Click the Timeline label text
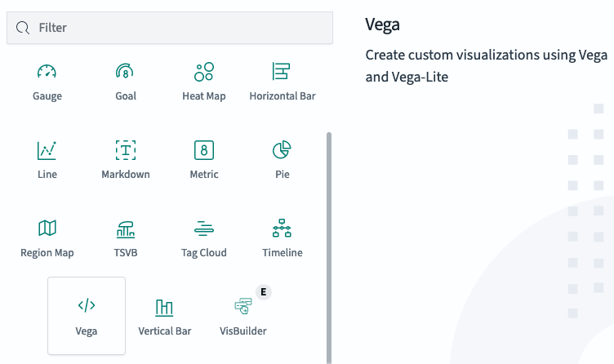This screenshot has height=364, width=614. (x=283, y=253)
